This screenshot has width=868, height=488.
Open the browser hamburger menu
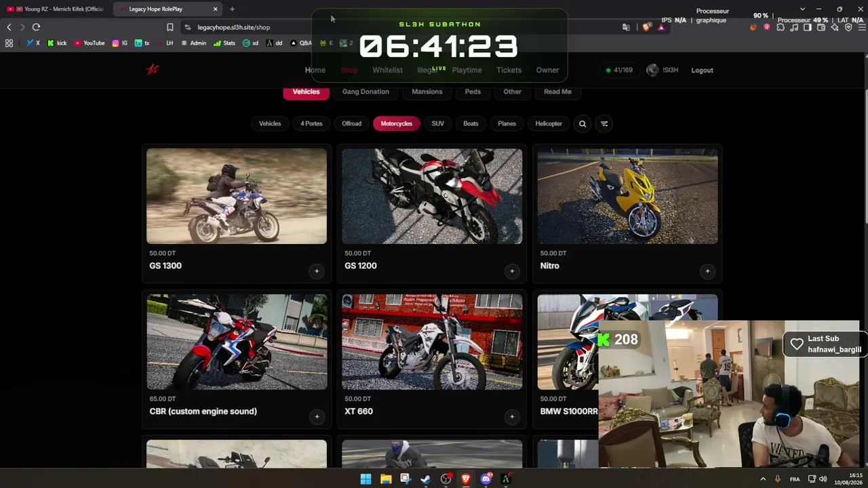pos(861,27)
